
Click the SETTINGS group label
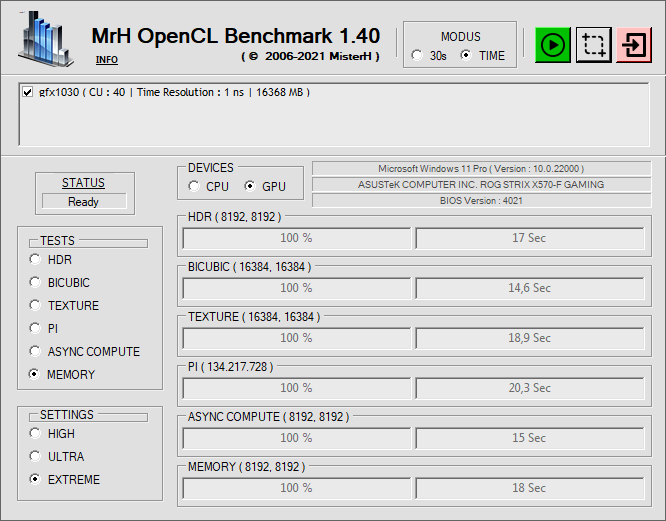pyautogui.click(x=67, y=414)
